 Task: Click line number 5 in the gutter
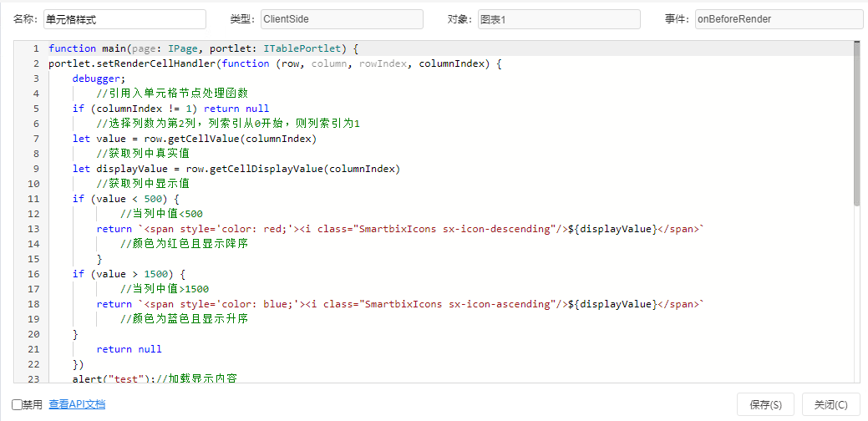pyautogui.click(x=36, y=109)
